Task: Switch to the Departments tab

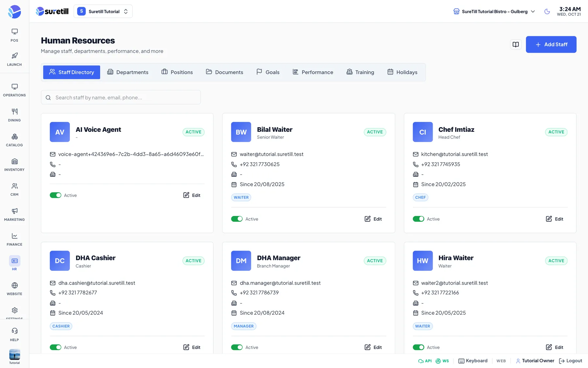Action: click(128, 72)
